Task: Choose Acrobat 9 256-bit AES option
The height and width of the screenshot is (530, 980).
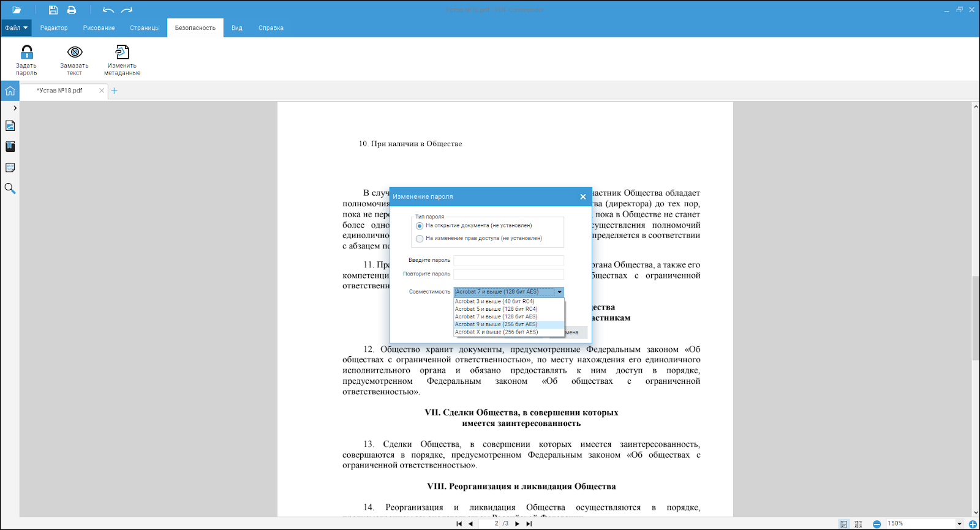Action: click(496, 324)
